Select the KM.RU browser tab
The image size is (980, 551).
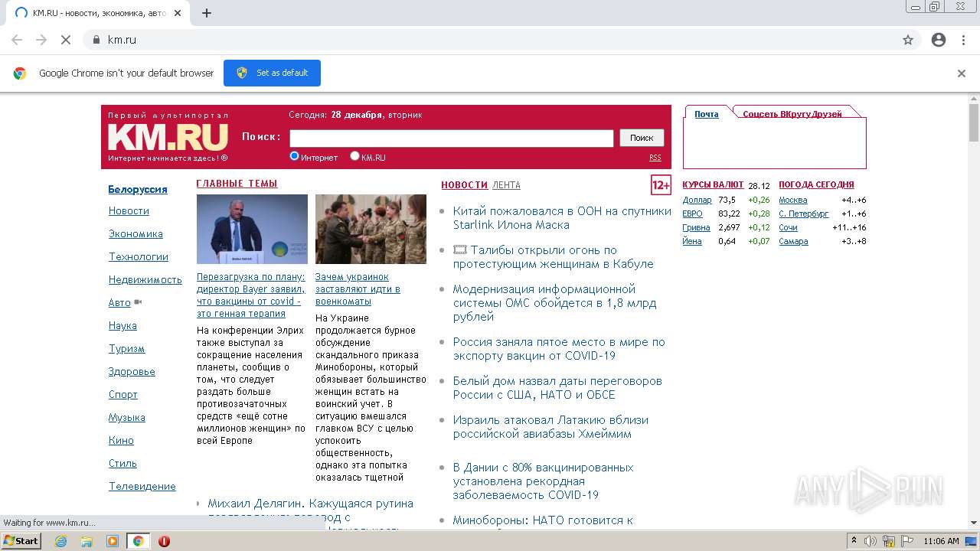(x=100, y=13)
